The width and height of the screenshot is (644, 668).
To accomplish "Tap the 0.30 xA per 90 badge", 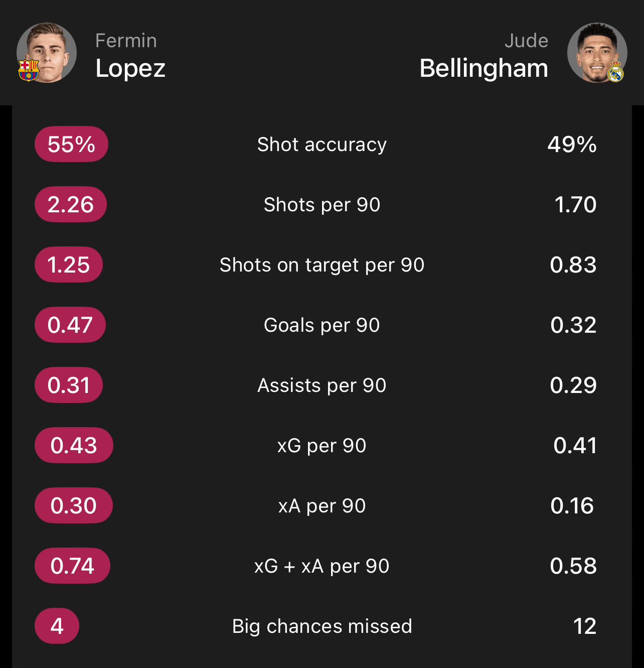I will click(74, 505).
